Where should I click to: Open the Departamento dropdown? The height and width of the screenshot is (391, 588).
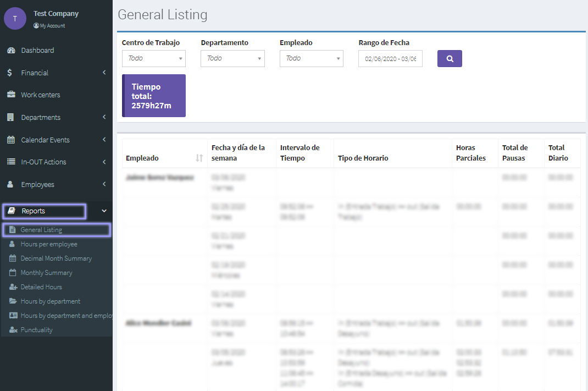232,58
